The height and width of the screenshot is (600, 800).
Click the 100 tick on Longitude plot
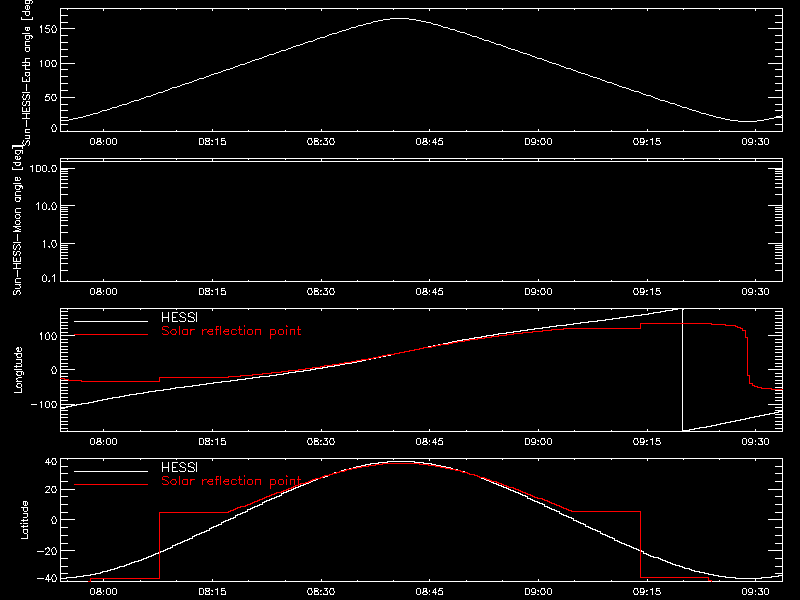pyautogui.click(x=48, y=336)
